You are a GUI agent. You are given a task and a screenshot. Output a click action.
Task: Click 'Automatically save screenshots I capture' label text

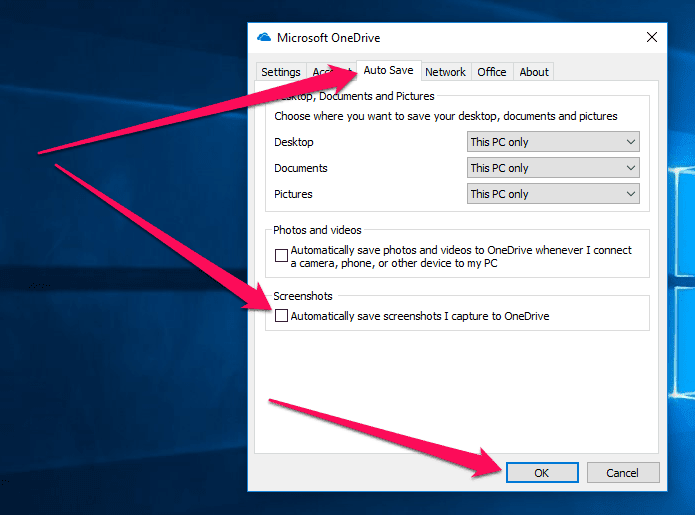tap(420, 316)
